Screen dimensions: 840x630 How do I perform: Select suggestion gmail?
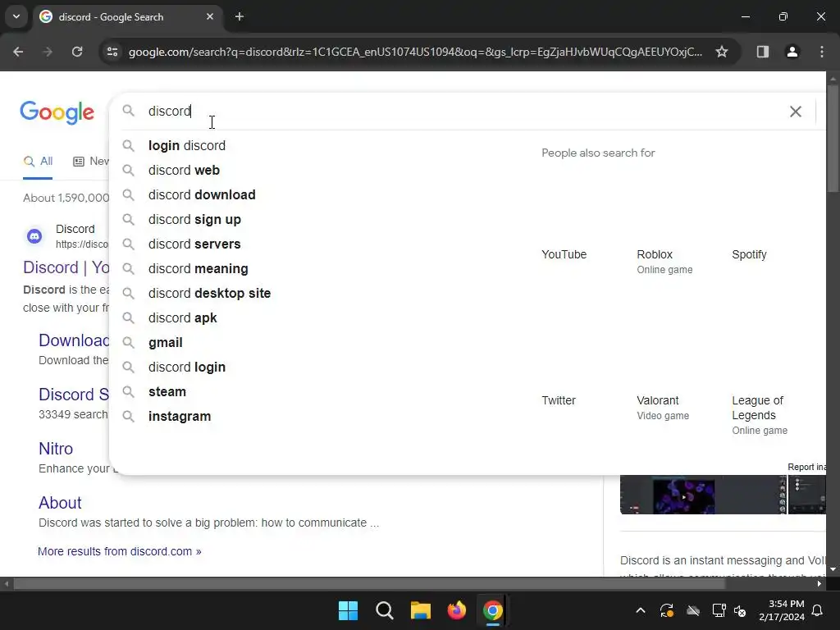(x=322, y=343)
